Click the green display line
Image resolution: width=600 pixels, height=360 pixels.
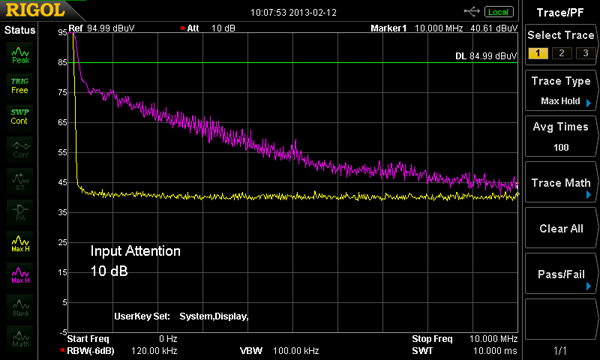(x=293, y=62)
